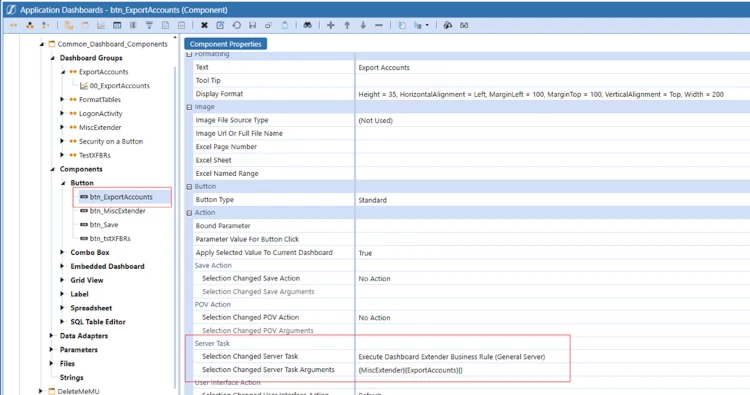Viewport: 750px width, 395px height.
Task: Expand the FormatTables group
Action: (x=62, y=99)
